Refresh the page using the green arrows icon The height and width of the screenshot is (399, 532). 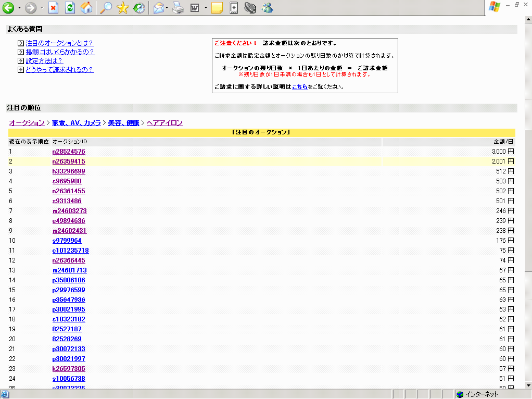(70, 8)
